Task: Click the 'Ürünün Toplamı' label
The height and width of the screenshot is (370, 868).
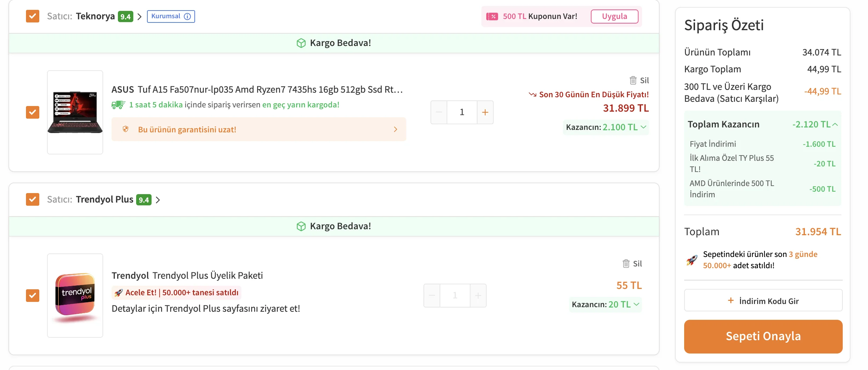Action: [717, 52]
